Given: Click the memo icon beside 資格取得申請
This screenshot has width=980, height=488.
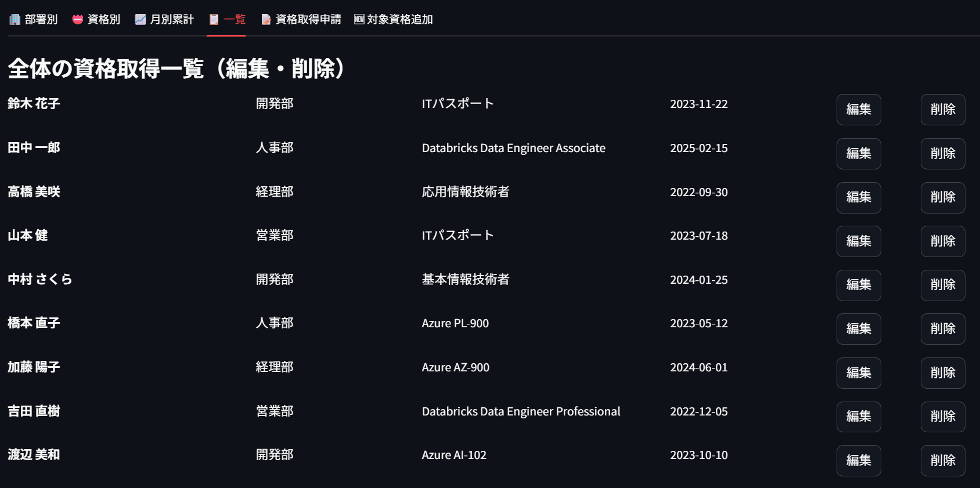Looking at the screenshot, I should pos(266,19).
